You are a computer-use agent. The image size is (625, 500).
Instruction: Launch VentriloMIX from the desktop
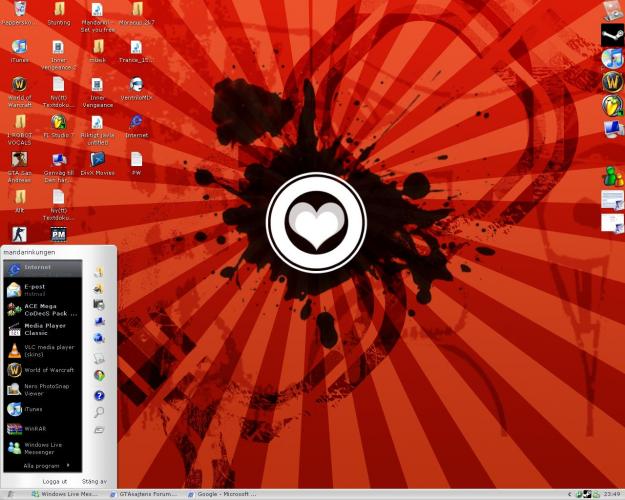[x=136, y=85]
